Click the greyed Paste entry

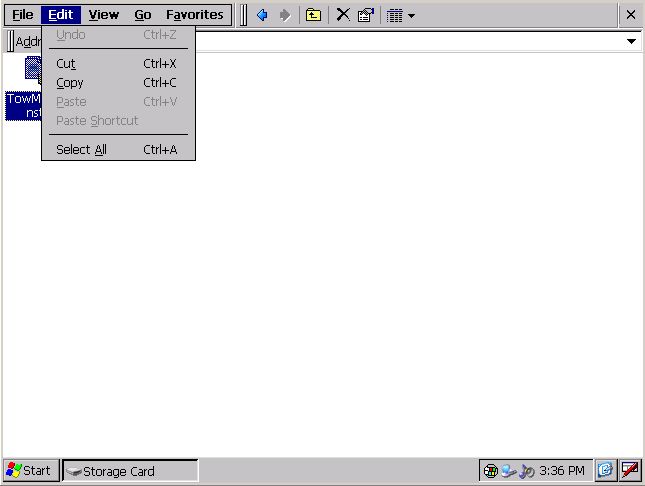pyautogui.click(x=118, y=102)
